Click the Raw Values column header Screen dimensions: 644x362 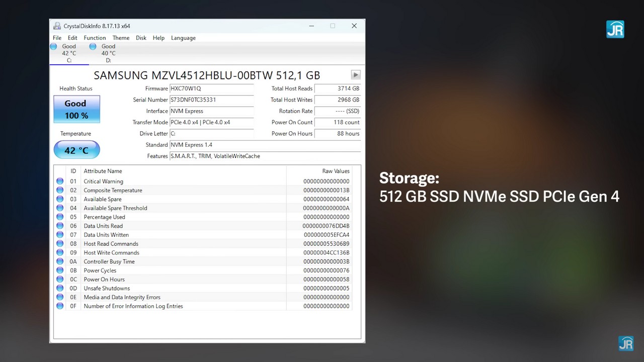(336, 171)
